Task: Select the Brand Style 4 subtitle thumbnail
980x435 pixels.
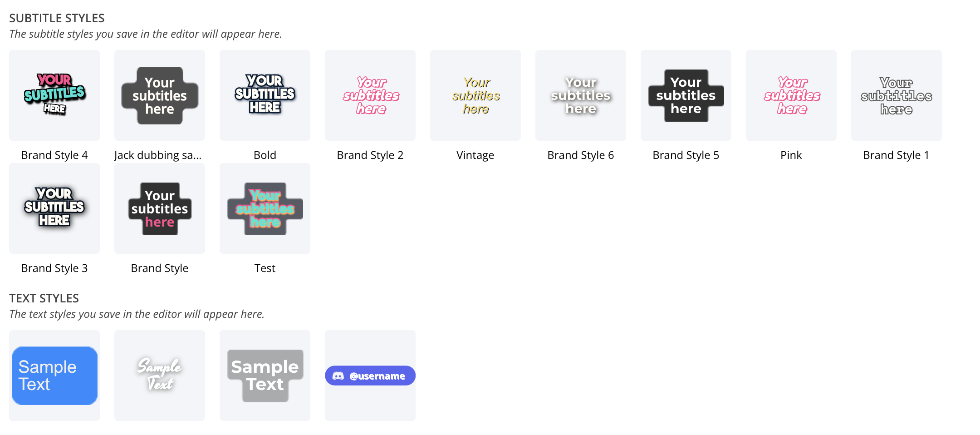Action: (54, 95)
